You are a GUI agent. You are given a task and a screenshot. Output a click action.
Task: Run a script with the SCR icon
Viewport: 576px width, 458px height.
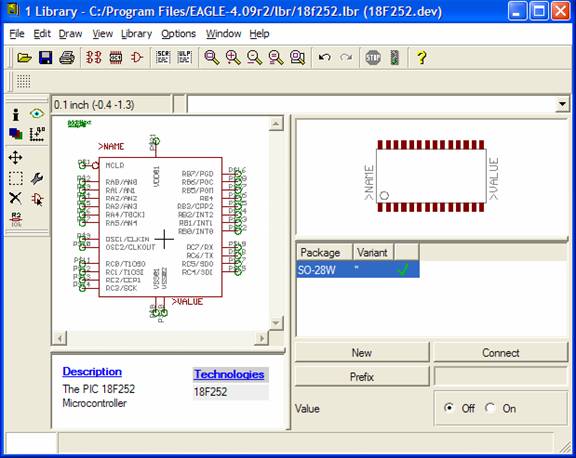pos(163,58)
